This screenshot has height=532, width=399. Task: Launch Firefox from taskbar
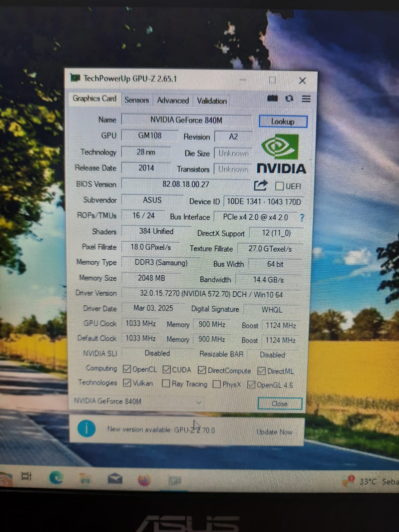click(144, 480)
